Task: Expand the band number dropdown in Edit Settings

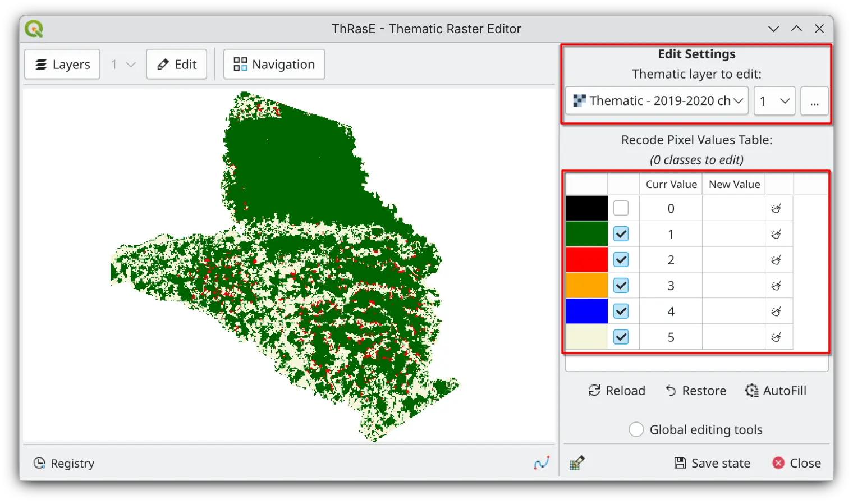Action: coord(774,101)
